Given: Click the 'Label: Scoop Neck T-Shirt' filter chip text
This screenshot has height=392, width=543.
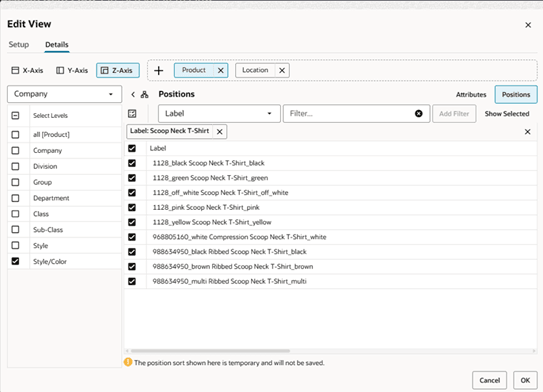Looking at the screenshot, I should (x=170, y=131).
